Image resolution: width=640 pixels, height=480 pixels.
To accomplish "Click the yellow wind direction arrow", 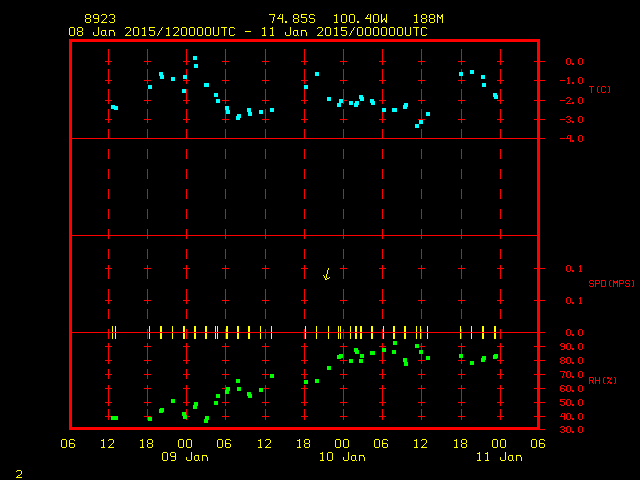I will point(326,274).
